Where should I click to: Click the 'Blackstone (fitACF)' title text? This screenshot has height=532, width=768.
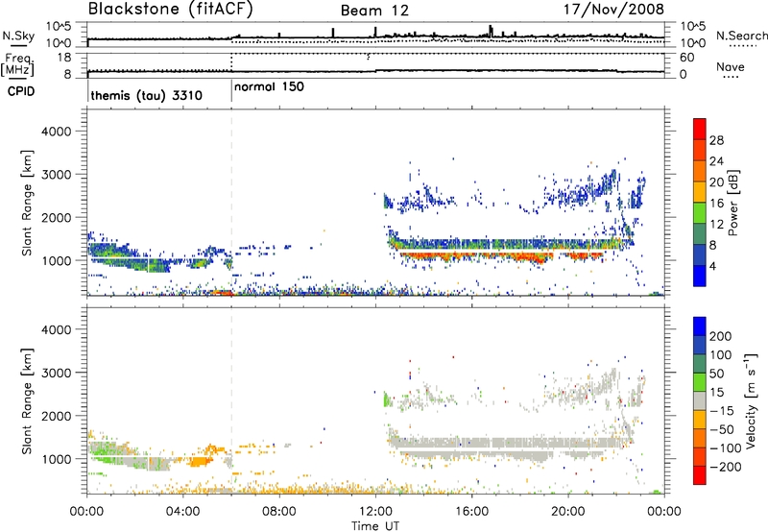(171, 9)
